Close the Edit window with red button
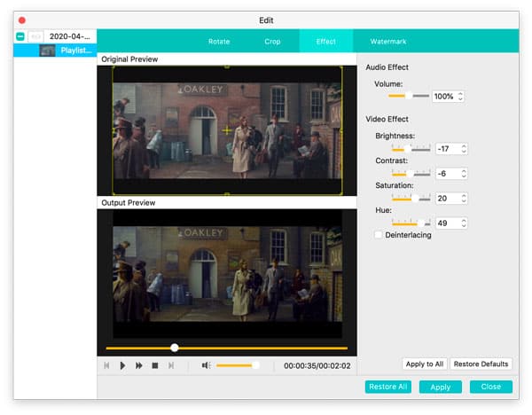 tap(22, 20)
